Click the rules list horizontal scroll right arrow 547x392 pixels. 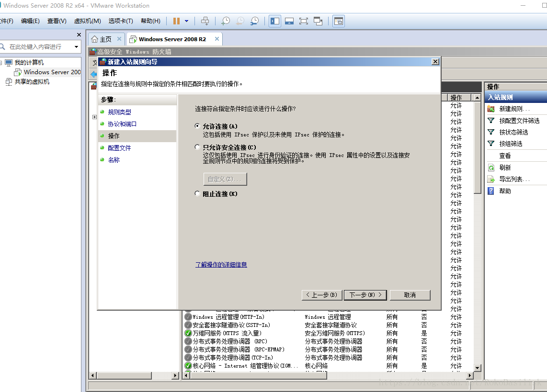pyautogui.click(x=470, y=375)
